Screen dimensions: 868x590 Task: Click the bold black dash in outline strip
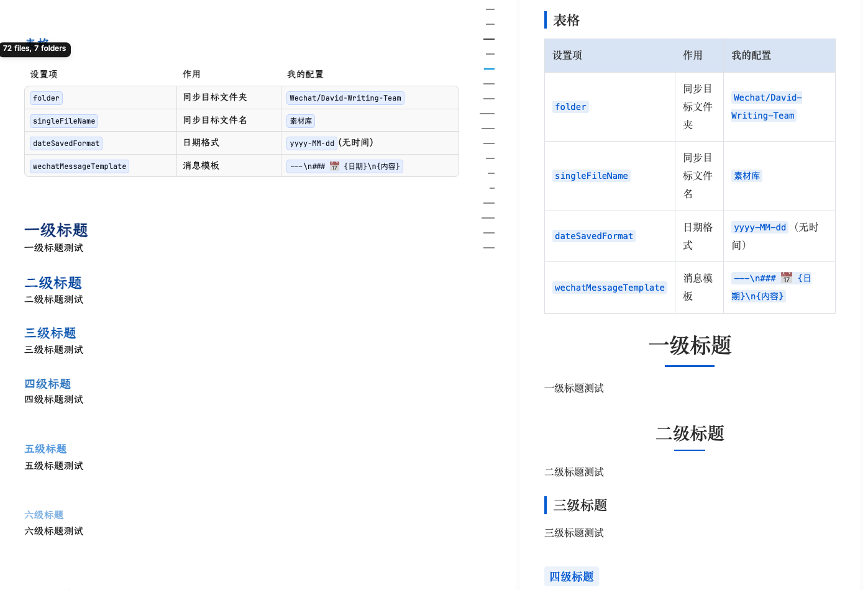pos(488,39)
